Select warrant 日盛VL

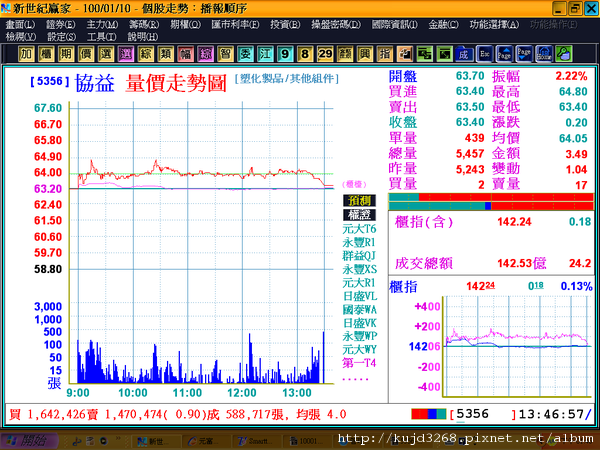click(x=359, y=296)
